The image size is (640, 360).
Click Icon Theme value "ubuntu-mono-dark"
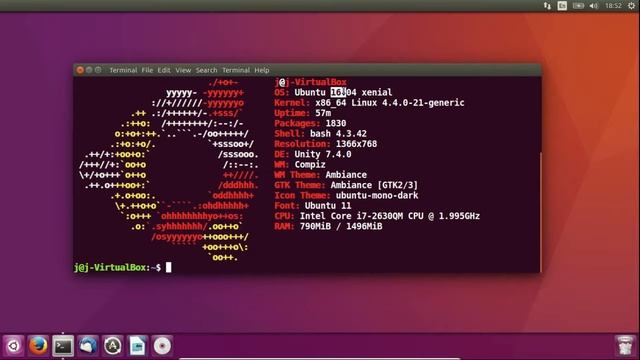(x=377, y=196)
